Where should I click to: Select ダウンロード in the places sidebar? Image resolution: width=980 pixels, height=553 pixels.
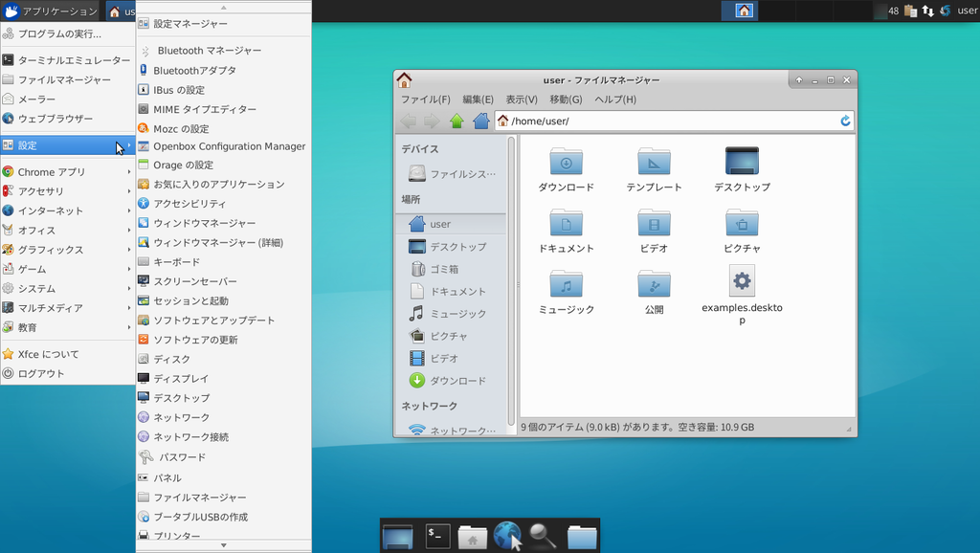(452, 381)
